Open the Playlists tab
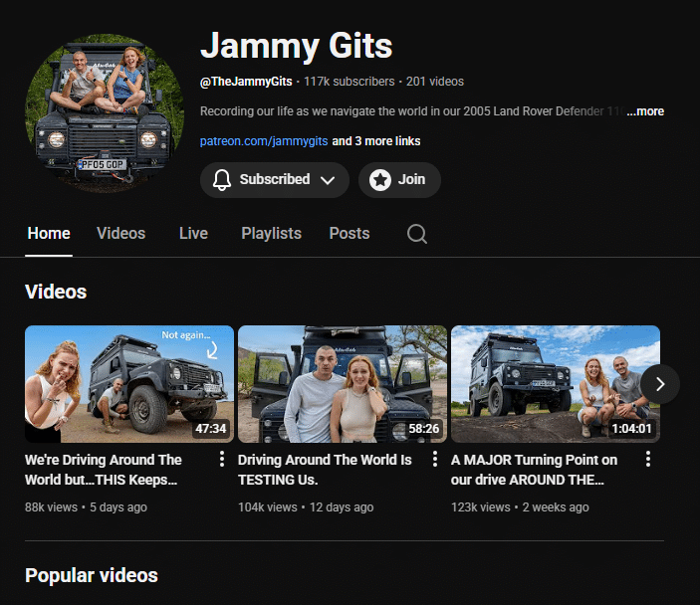The image size is (700, 605). pos(271,234)
